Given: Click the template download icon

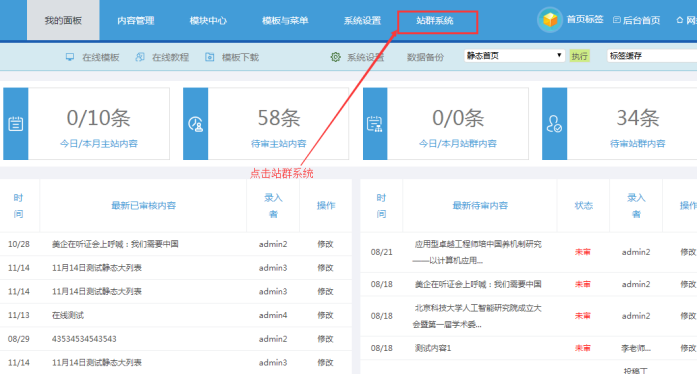Looking at the screenshot, I should pyautogui.click(x=210, y=57).
